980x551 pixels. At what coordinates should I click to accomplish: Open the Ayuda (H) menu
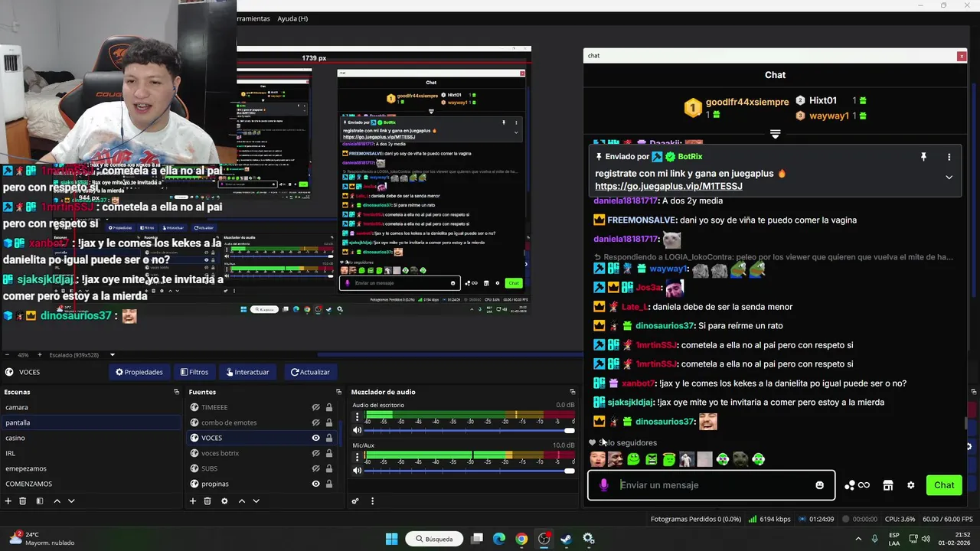point(292,18)
